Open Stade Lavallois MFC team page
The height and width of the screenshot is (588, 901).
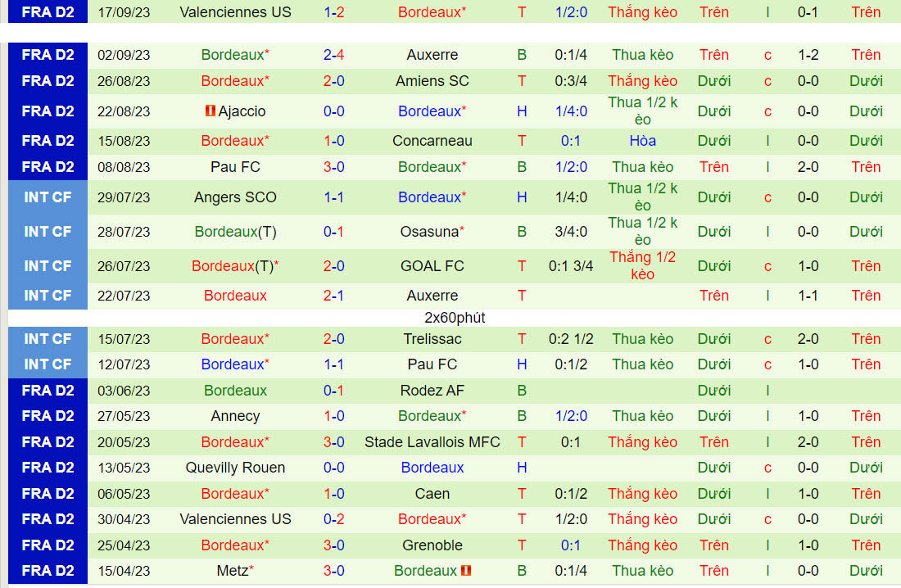[432, 442]
